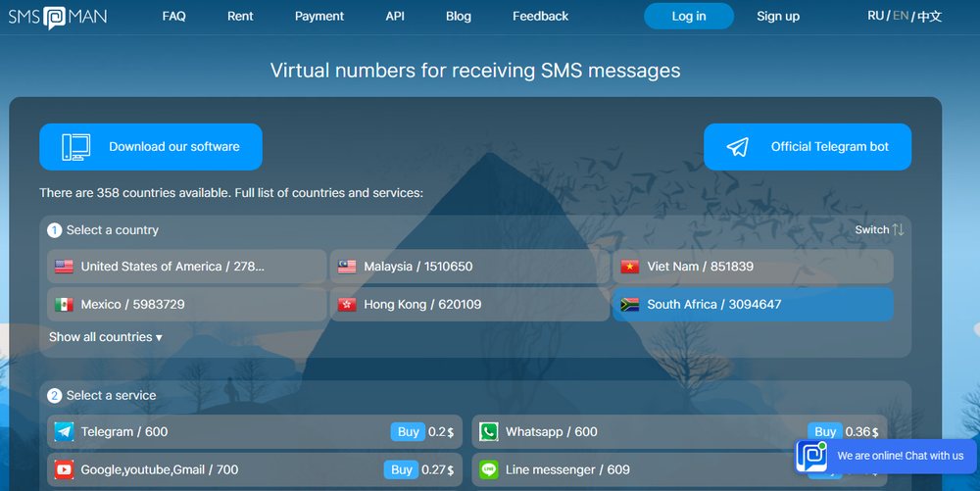Select South Africa / 3094647 country
This screenshot has height=491, width=980.
point(753,305)
